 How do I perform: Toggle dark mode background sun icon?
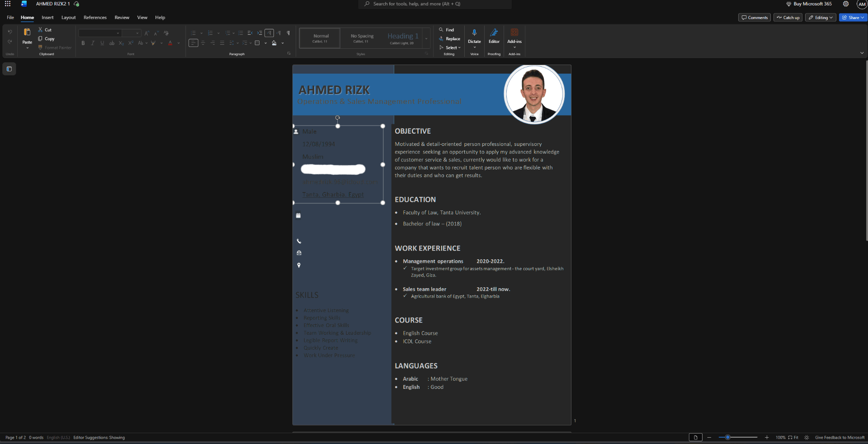coord(807,438)
